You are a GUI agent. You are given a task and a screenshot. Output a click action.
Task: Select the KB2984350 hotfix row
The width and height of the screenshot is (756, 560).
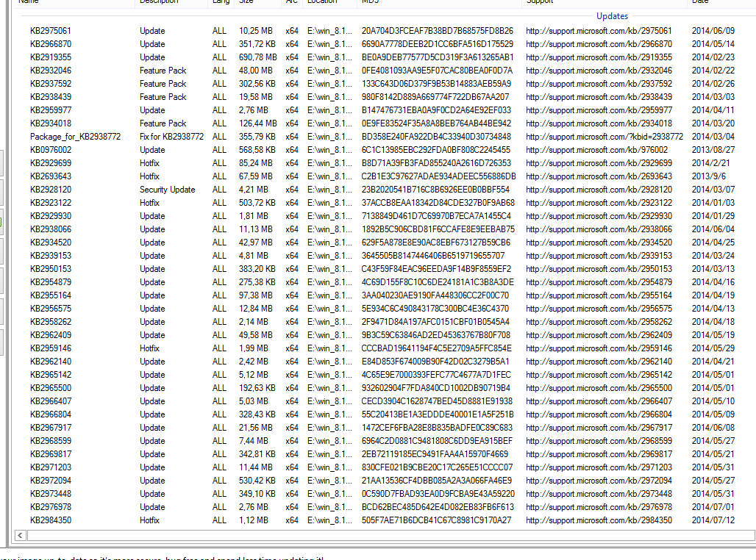click(x=51, y=520)
